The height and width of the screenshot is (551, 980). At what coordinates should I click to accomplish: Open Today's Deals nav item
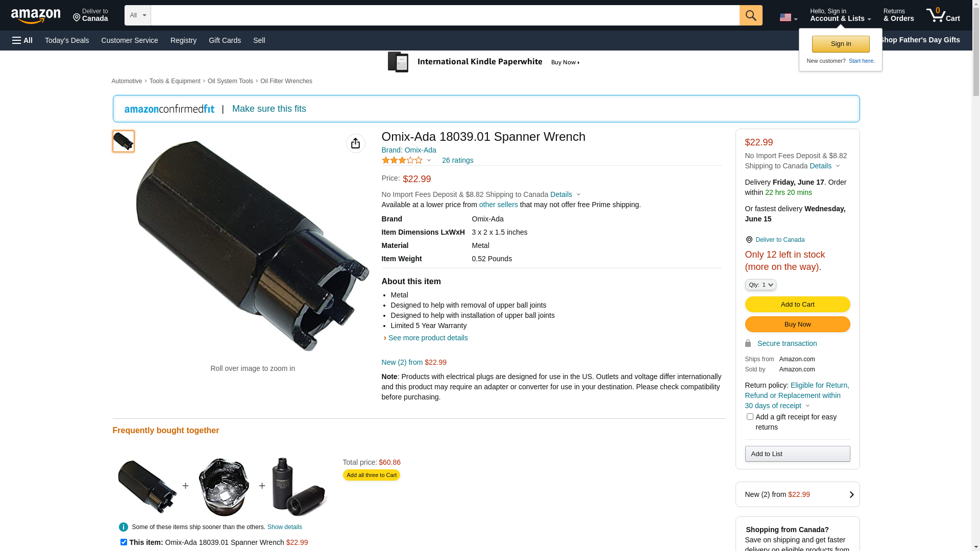[67, 40]
